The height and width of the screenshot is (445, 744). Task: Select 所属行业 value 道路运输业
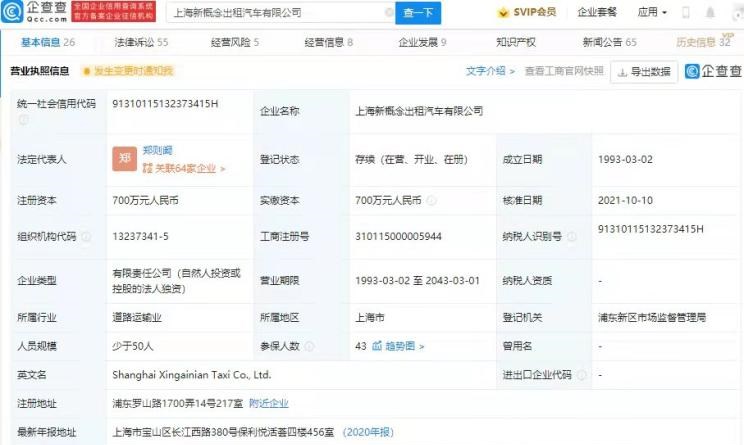coord(137,317)
